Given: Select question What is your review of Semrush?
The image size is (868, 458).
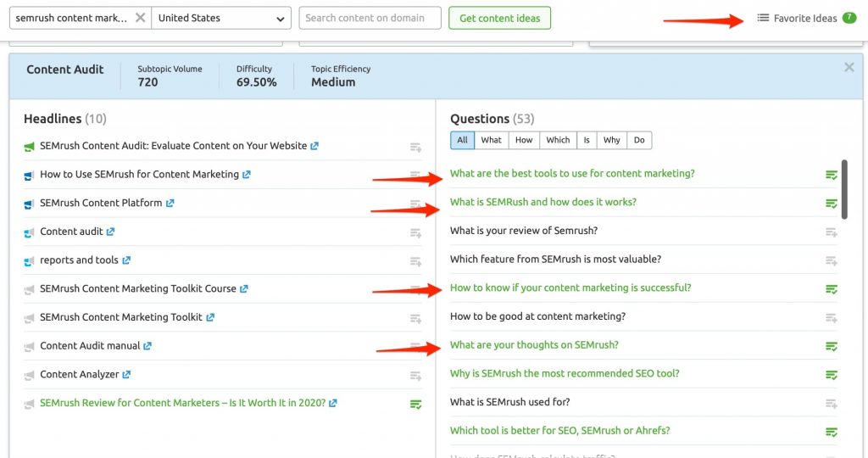Looking at the screenshot, I should tap(524, 231).
